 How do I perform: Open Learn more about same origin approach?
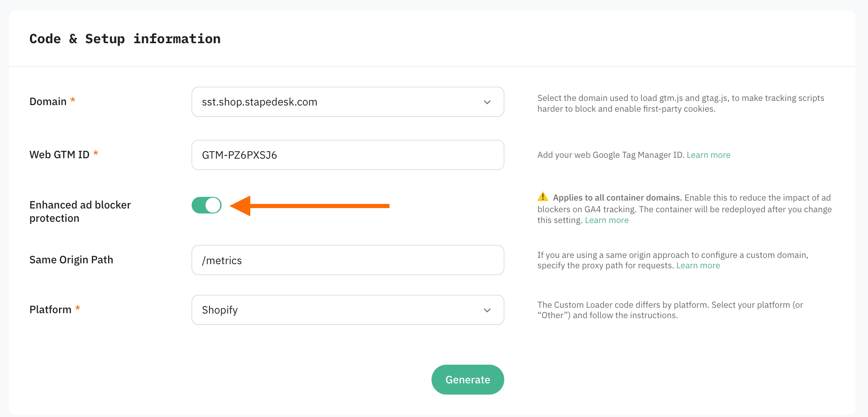698,265
